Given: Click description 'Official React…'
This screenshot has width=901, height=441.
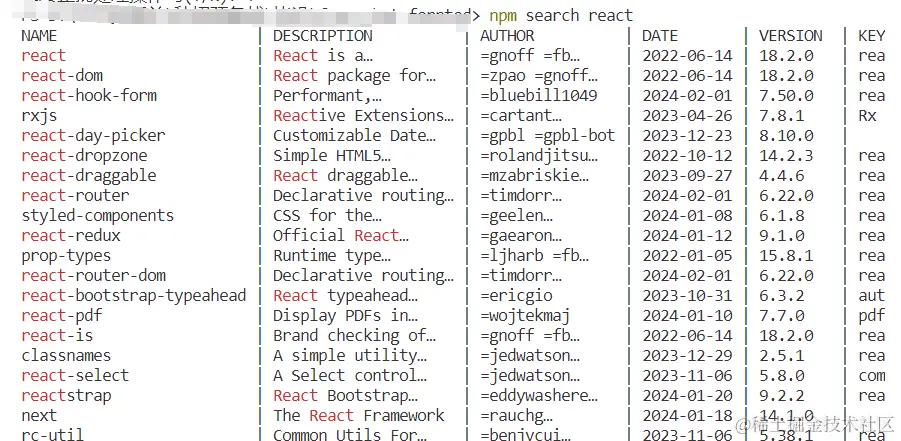Looking at the screenshot, I should tap(341, 235).
